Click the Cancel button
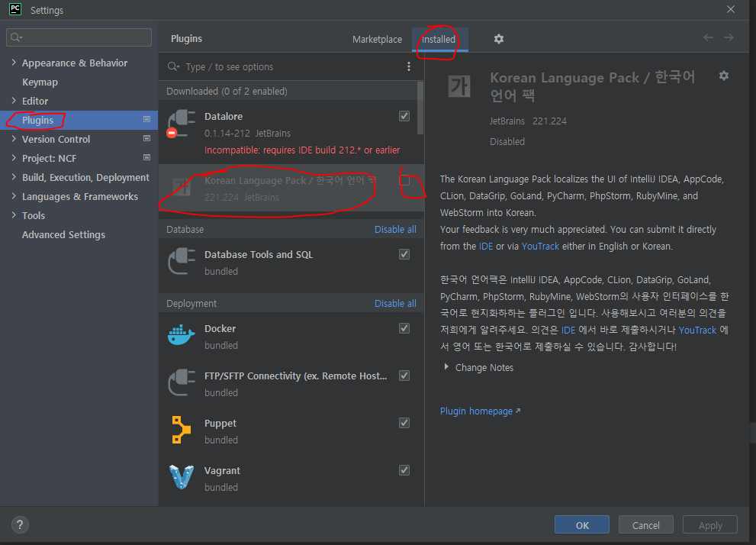This screenshot has width=756, height=545. tap(646, 524)
